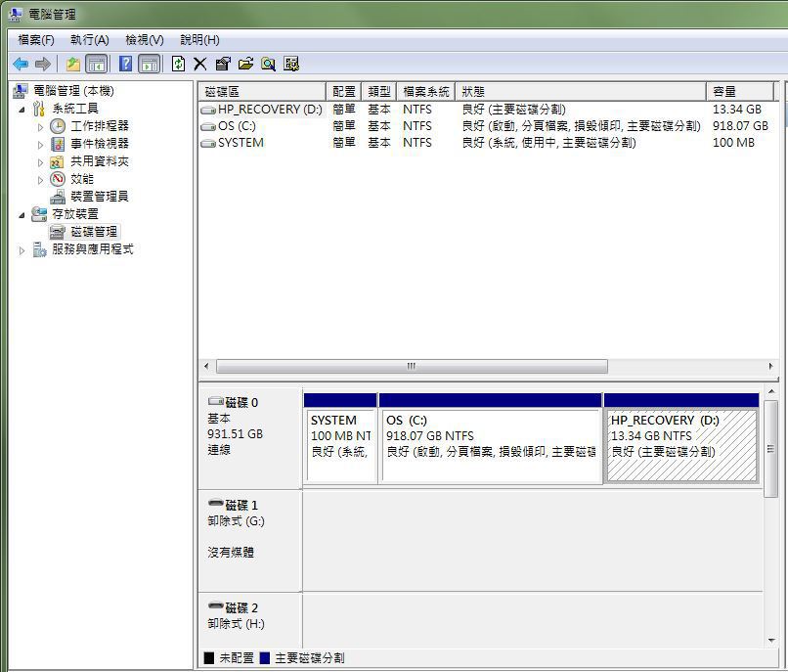Click the Back arrow toolbar icon

21,64
